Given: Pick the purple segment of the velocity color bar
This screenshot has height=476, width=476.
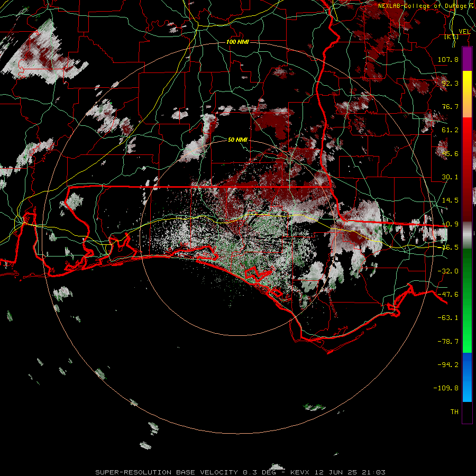Looking at the screenshot, I should pos(467,59).
